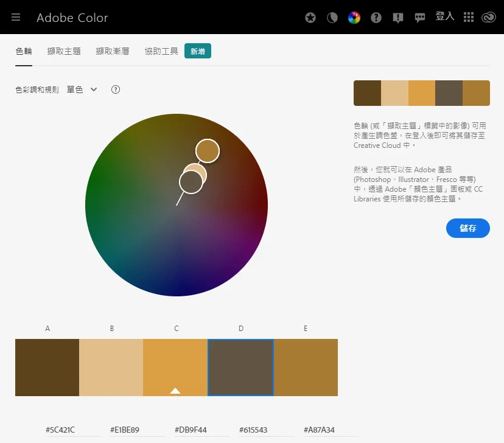504x443 pixels.
Task: Select swatch B light tan
Action: click(111, 367)
